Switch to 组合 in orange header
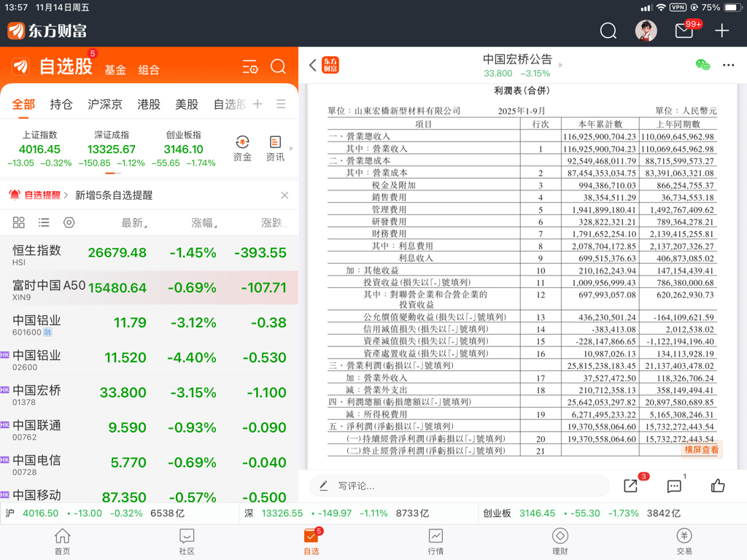747x560 pixels. click(x=149, y=70)
